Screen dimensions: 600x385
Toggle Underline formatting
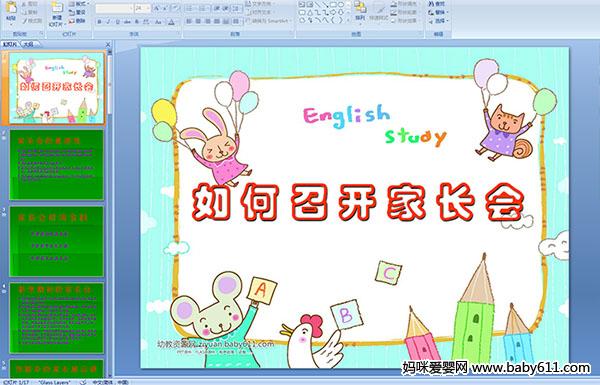pyautogui.click(x=117, y=22)
